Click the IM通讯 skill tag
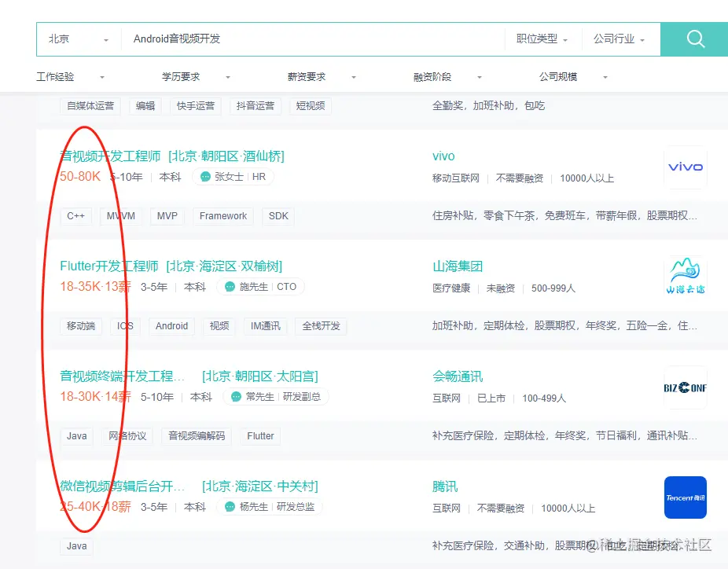728x569 pixels. click(x=265, y=326)
